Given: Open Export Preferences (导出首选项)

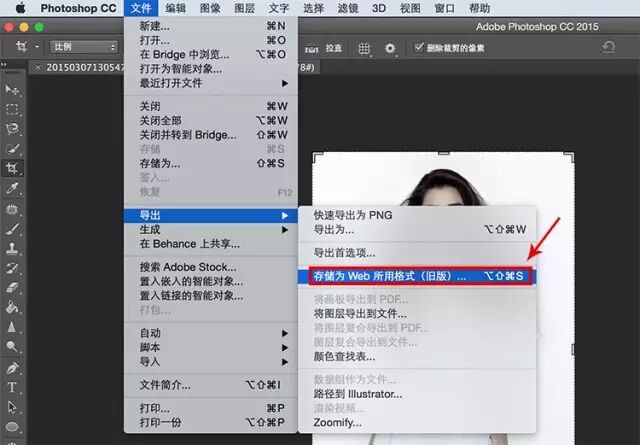Looking at the screenshot, I should pyautogui.click(x=417, y=253).
